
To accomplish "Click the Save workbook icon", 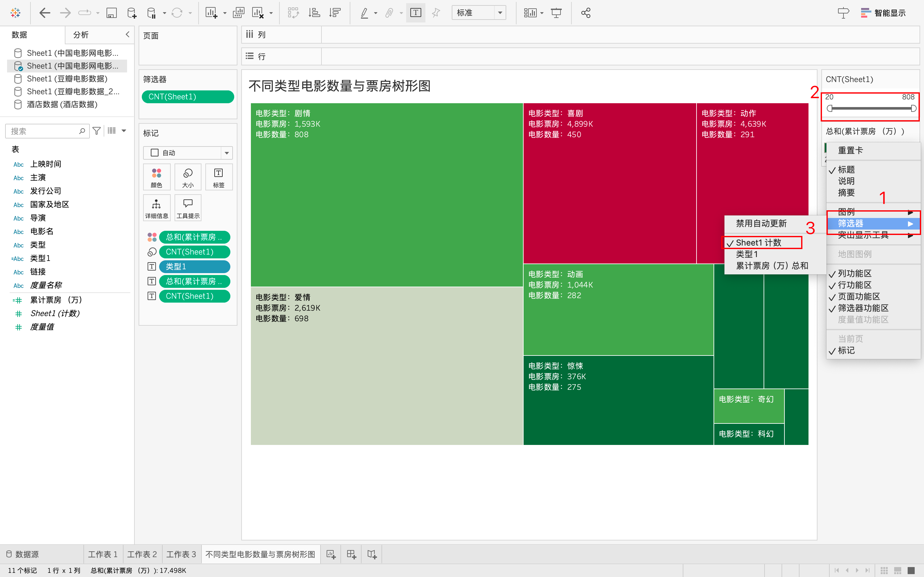I will pos(111,13).
